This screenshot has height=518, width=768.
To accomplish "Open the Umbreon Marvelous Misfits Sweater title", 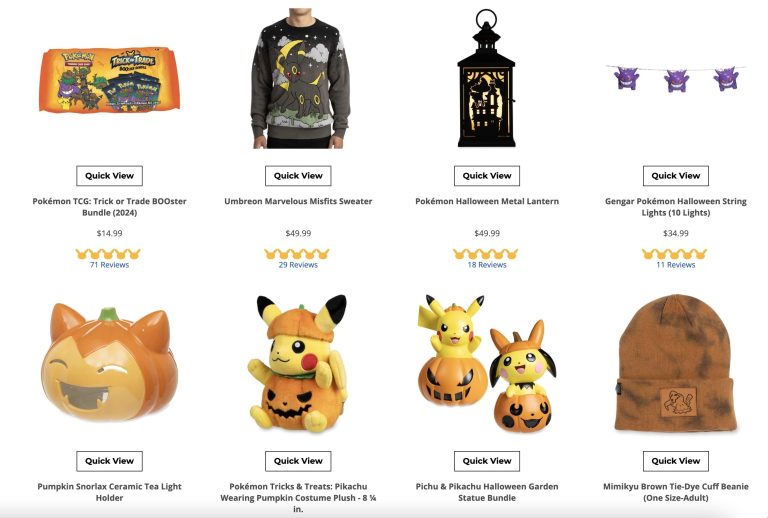I will pos(298,201).
